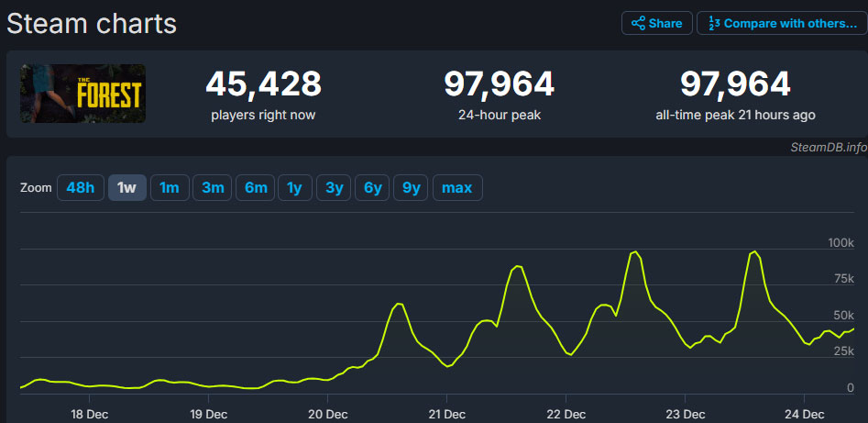Select the 48h zoom range
This screenshot has width=868, height=423.
(x=81, y=188)
